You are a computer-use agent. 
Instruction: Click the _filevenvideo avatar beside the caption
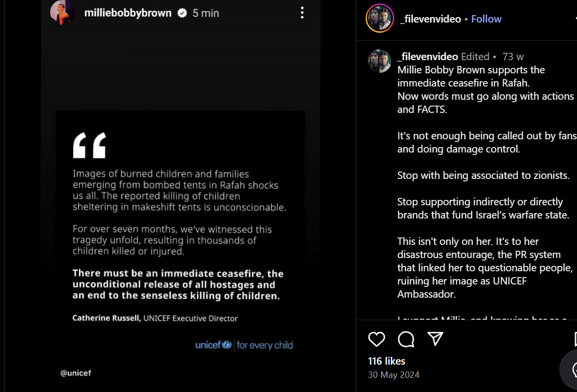[x=380, y=61]
